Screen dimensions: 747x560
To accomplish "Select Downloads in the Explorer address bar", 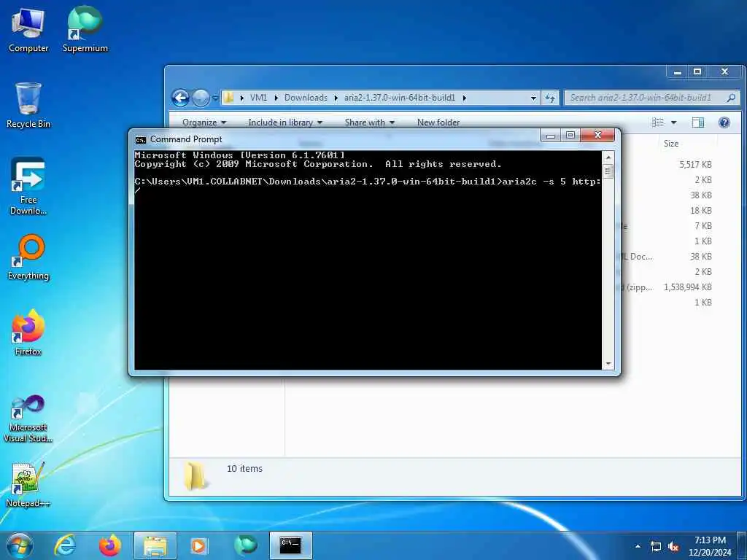I will (x=306, y=98).
